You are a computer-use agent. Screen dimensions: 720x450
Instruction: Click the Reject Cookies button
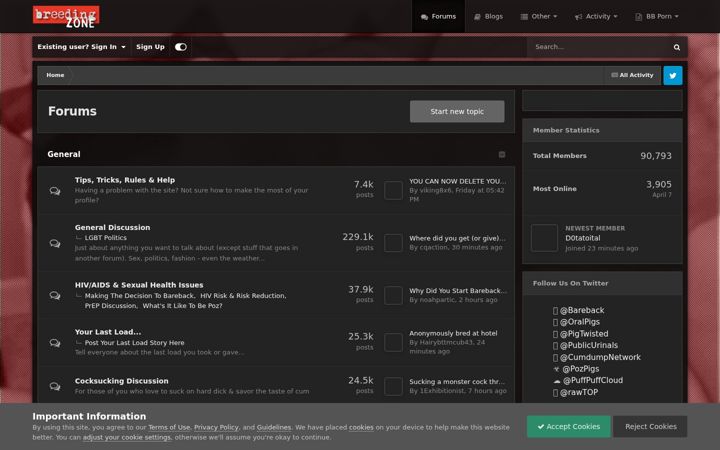click(650, 427)
